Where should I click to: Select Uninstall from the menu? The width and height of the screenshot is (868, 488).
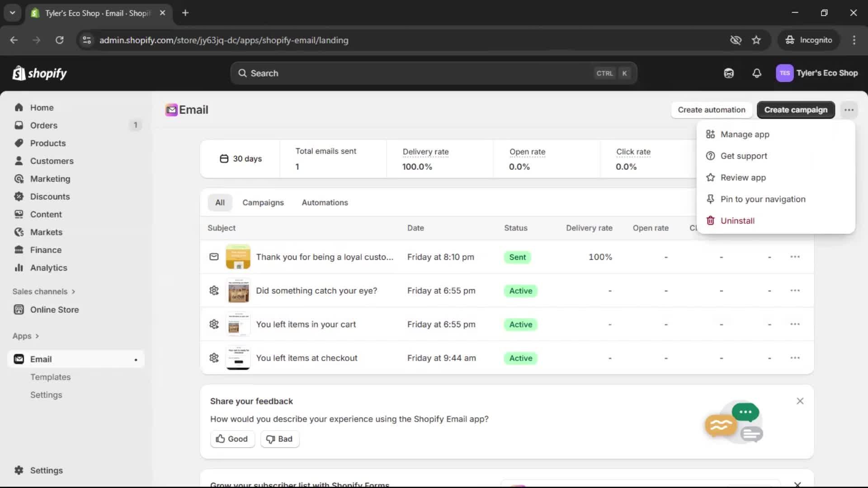(776, 221)
